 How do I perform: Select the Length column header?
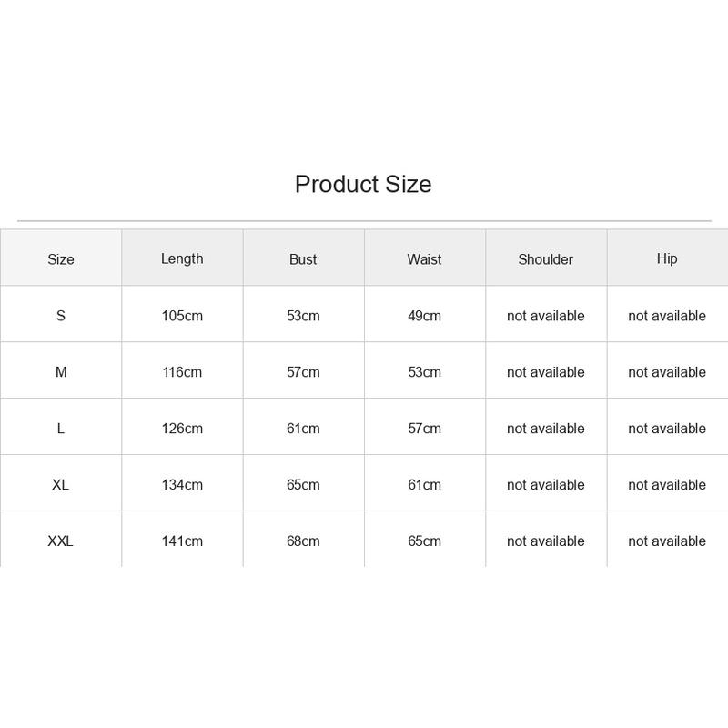(182, 258)
